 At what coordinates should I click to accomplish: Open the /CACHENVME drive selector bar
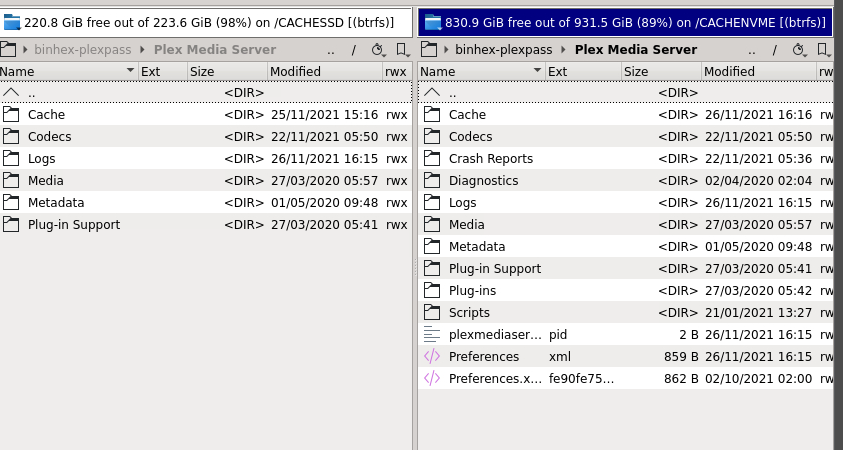coord(626,23)
